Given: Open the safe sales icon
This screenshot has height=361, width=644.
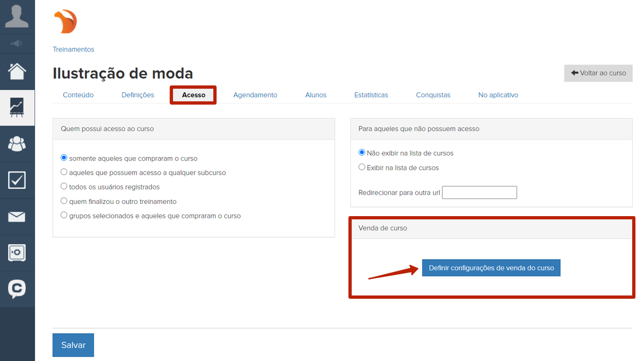Looking at the screenshot, I should [17, 253].
